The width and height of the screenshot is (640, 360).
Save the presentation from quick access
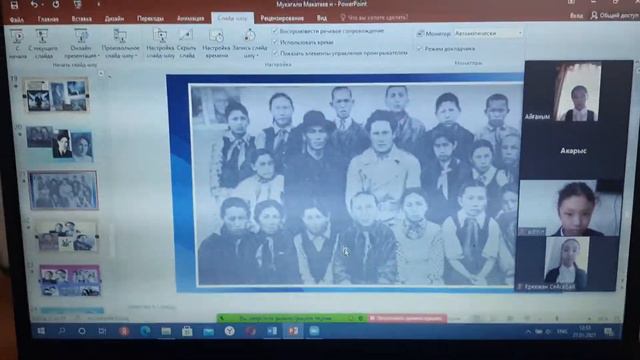14,5
